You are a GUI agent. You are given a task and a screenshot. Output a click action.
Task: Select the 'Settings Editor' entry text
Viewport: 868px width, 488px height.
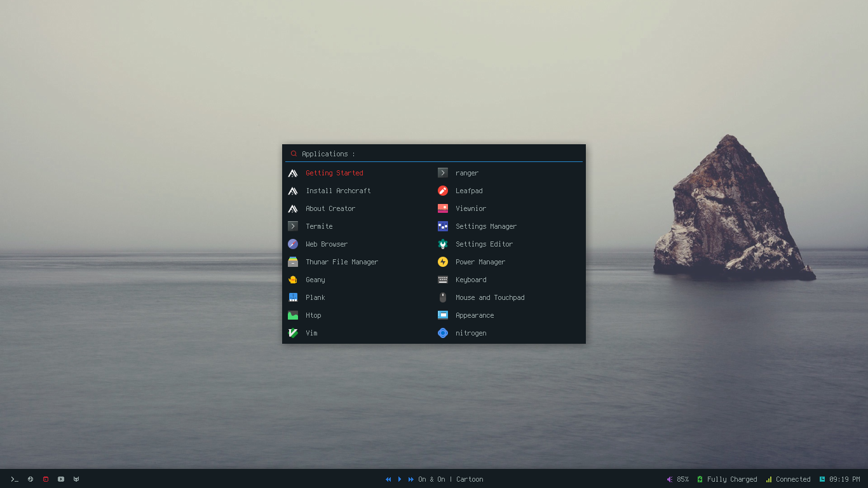484,244
